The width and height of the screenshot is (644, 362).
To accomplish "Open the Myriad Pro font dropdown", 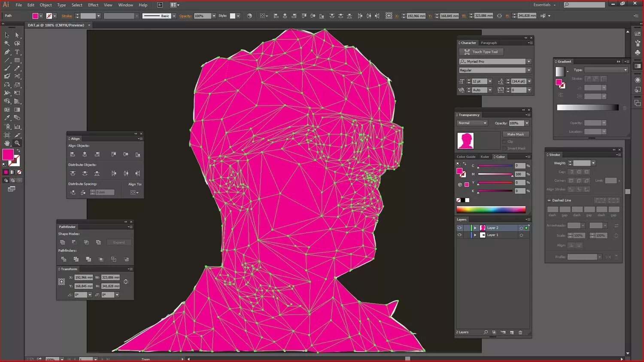I will pos(528,61).
